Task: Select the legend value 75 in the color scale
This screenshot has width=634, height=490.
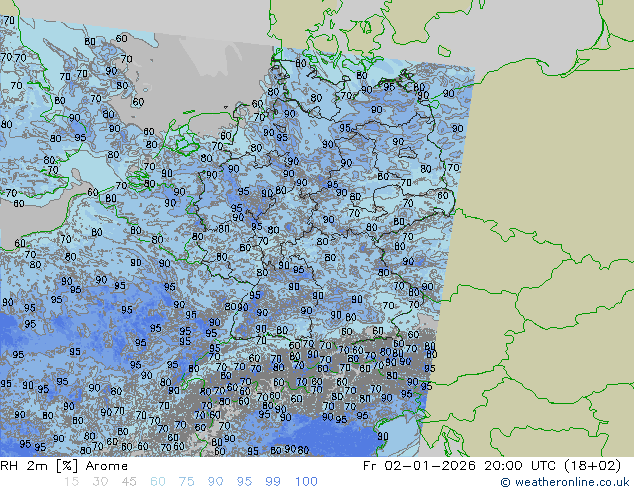Action: point(186,482)
